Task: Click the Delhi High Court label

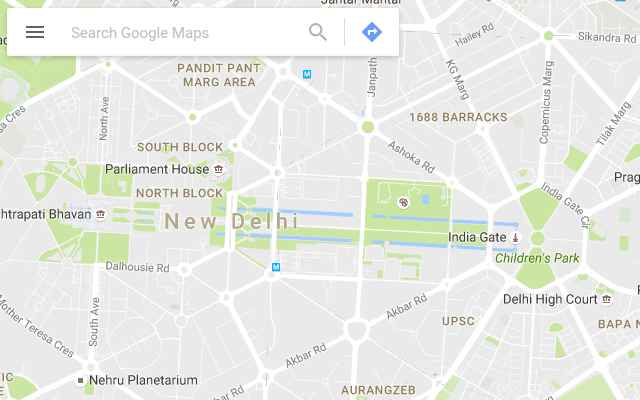Action: click(x=550, y=299)
